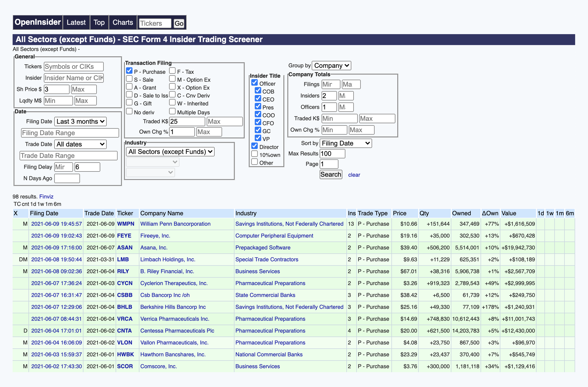Uncheck the P - Purchase checkbox
This screenshot has height=387, width=588.
(129, 71)
